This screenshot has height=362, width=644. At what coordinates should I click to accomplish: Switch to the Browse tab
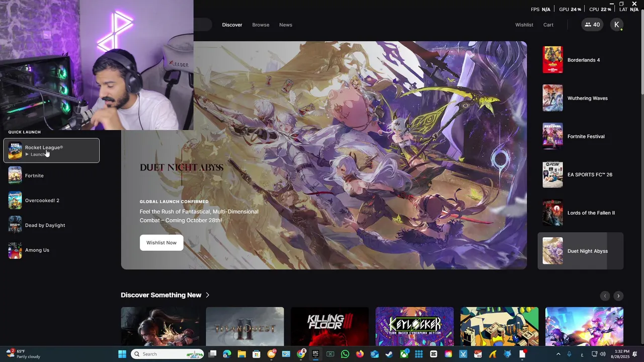pyautogui.click(x=261, y=25)
